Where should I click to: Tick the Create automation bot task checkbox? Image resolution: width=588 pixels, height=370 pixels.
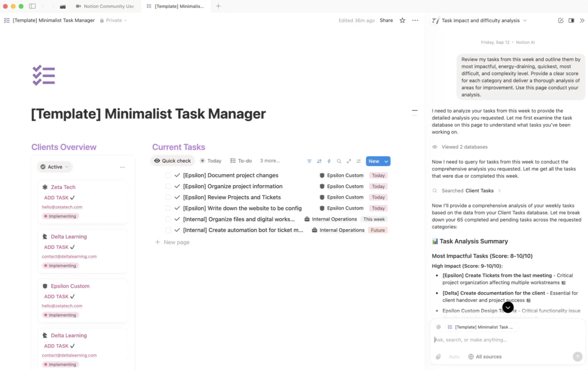coord(168,230)
